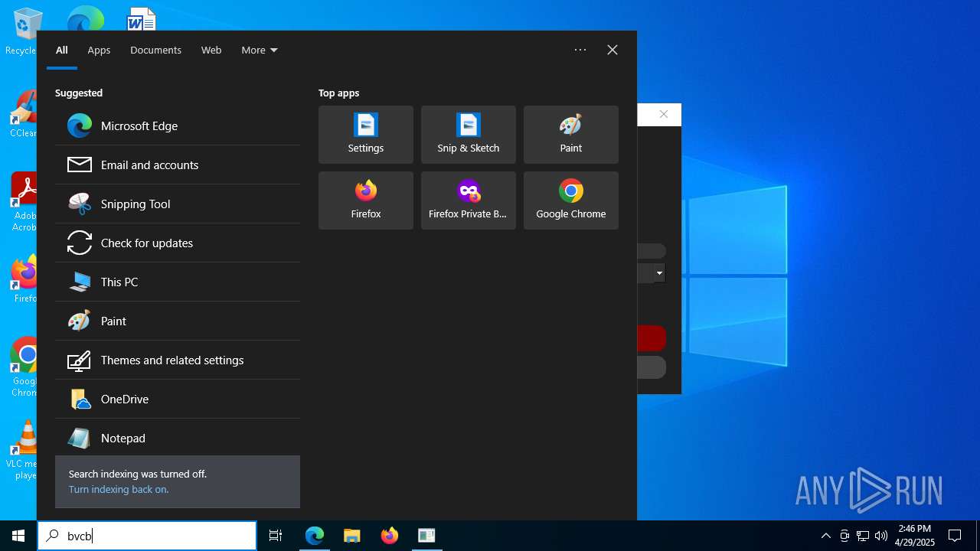Launch Paint from Suggested list
Viewport: 980px width, 551px height.
[x=178, y=321]
